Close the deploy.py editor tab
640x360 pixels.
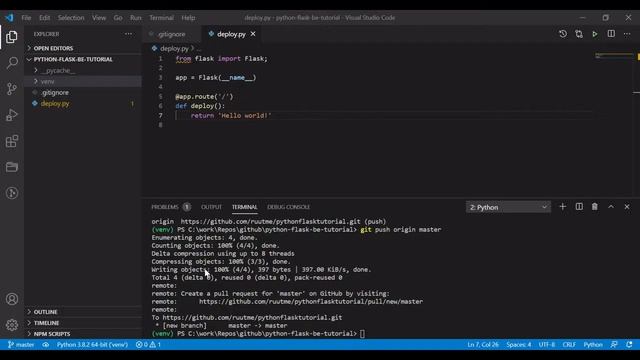point(253,34)
